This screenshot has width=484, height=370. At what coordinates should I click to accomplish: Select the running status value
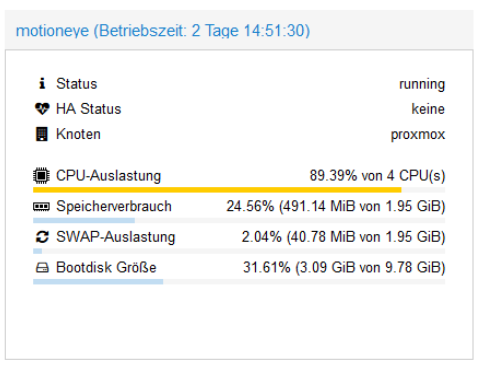coord(422,85)
